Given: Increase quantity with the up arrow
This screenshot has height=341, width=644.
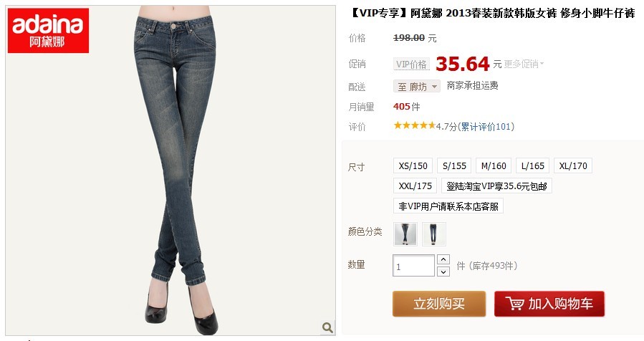Looking at the screenshot, I should [x=443, y=259].
